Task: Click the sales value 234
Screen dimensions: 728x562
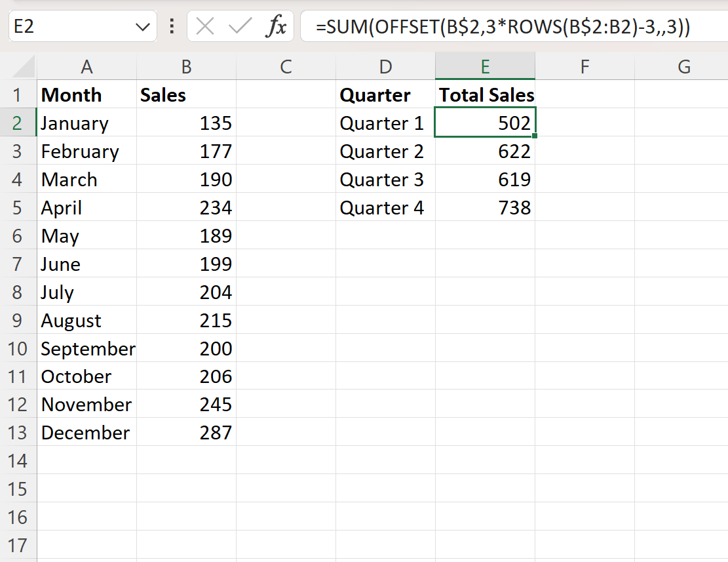Action: click(x=186, y=208)
